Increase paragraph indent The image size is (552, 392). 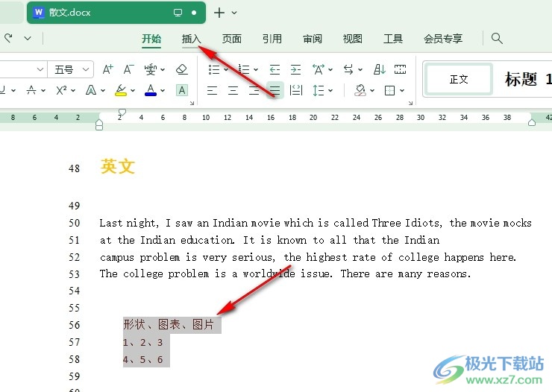(x=295, y=69)
